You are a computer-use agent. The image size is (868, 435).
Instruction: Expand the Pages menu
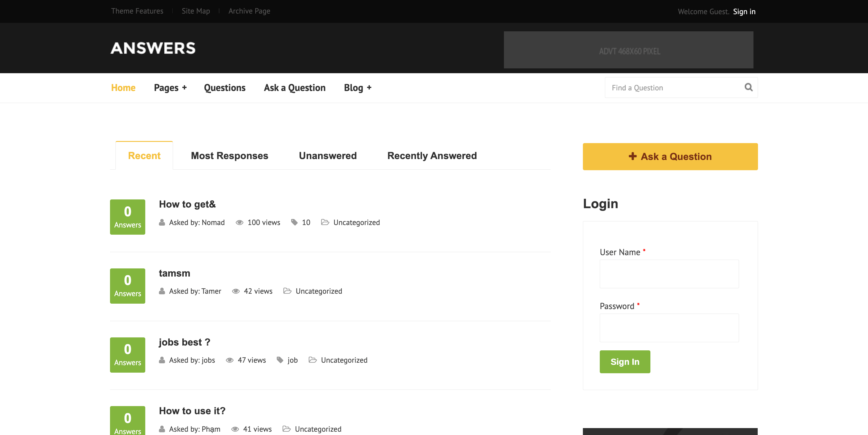click(x=170, y=88)
